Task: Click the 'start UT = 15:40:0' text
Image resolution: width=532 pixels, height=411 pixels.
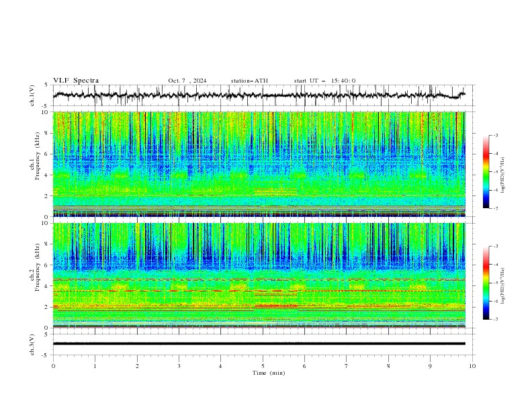Action: click(x=324, y=81)
